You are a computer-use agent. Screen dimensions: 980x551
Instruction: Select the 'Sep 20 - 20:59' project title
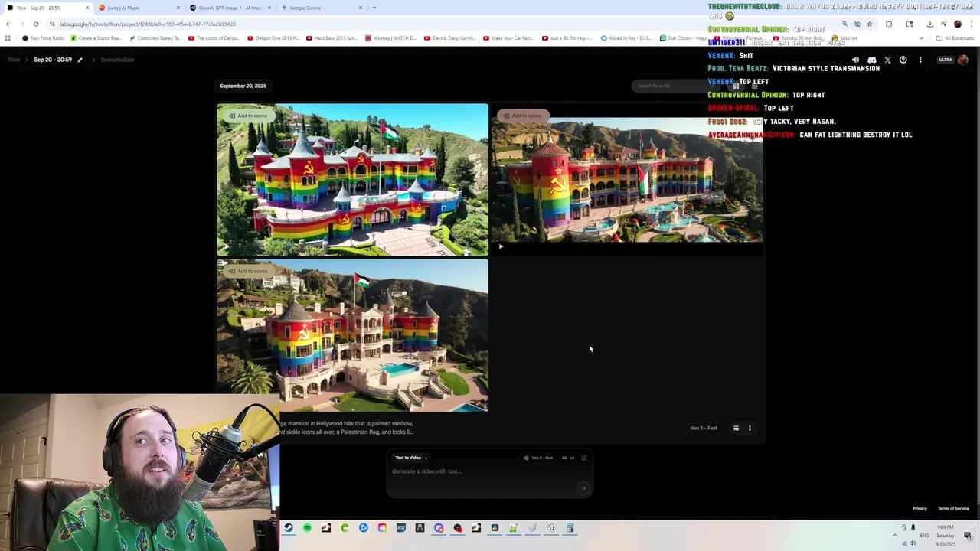(53, 60)
